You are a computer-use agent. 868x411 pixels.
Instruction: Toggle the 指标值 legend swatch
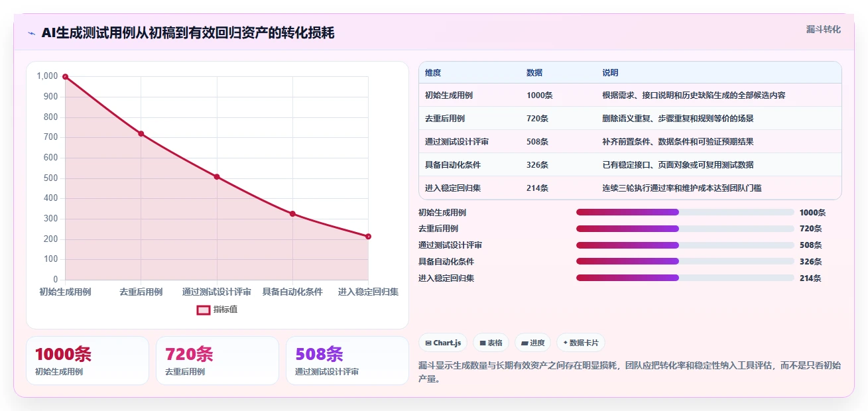click(x=204, y=310)
